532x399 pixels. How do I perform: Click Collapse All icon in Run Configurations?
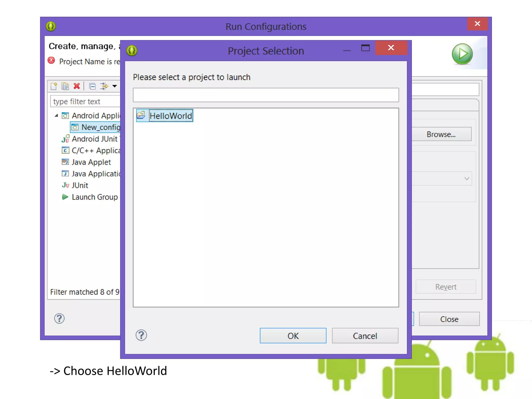tap(92, 86)
